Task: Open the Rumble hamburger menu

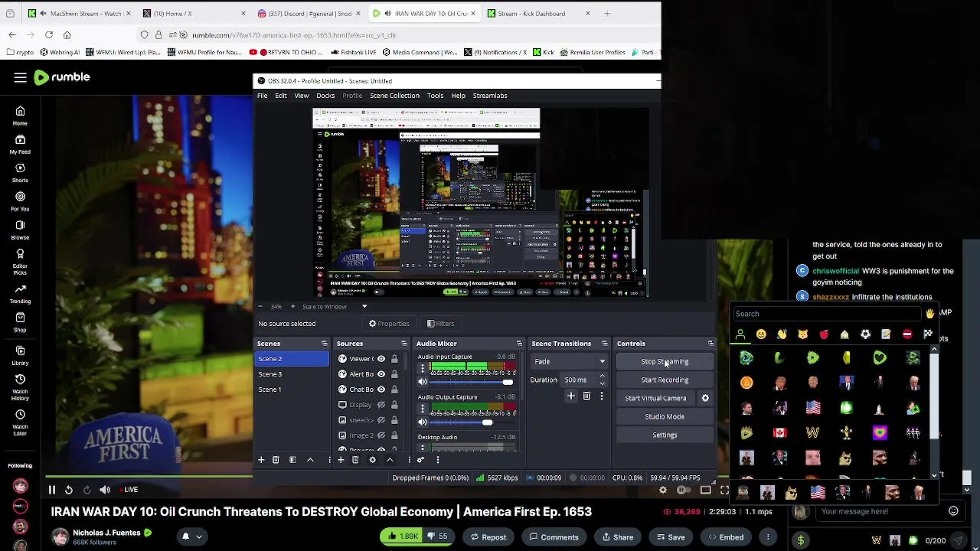Action: pos(20,77)
